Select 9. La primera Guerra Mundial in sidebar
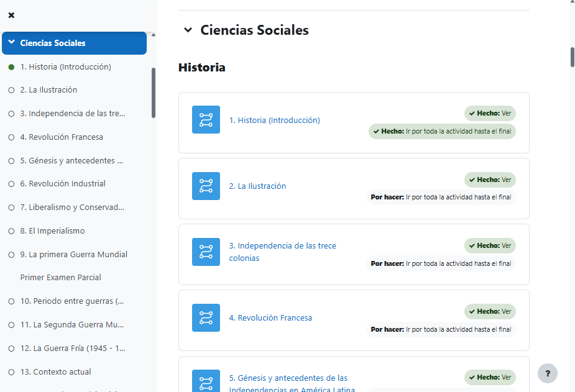Screen dimensions: 575x392 pyautogui.click(x=75, y=254)
